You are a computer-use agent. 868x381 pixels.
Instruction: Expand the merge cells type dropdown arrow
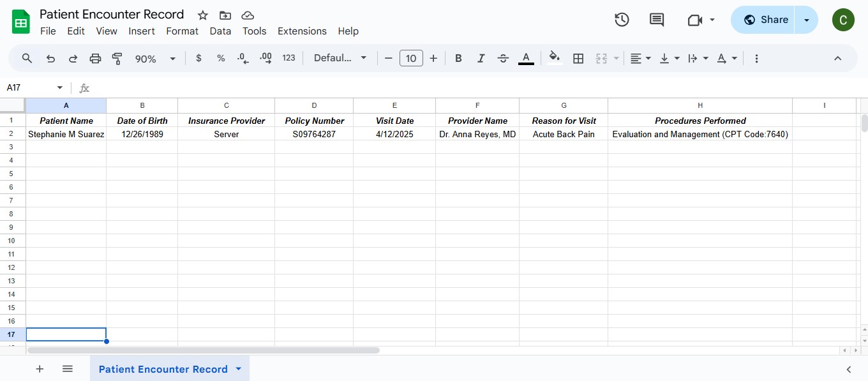tap(617, 58)
